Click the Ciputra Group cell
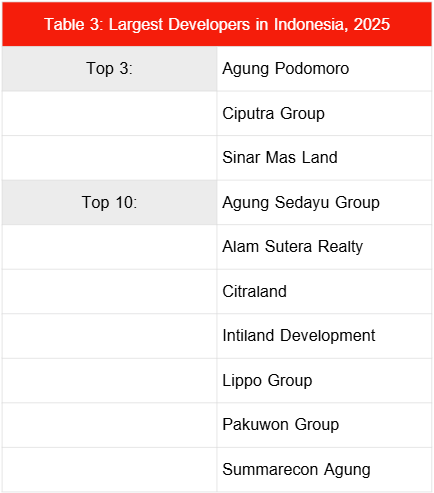This screenshot has width=434, height=493. tap(324, 113)
